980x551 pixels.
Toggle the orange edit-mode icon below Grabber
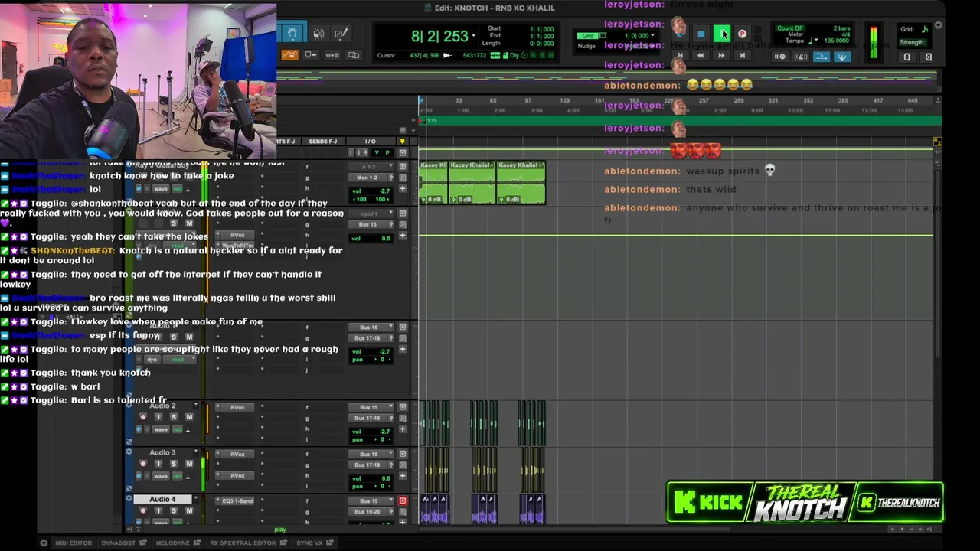289,55
